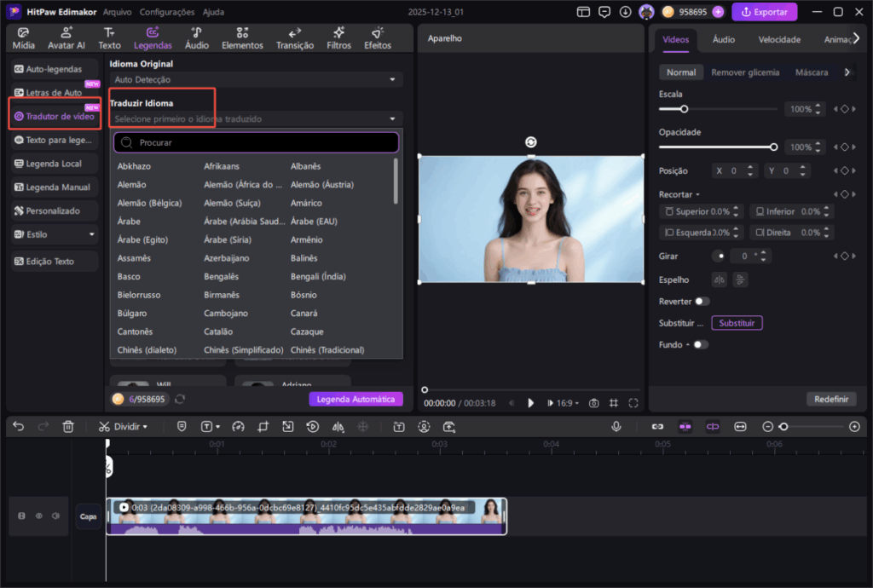Image resolution: width=873 pixels, height=588 pixels.
Task: Click the microphone voice-over icon
Action: tap(616, 426)
